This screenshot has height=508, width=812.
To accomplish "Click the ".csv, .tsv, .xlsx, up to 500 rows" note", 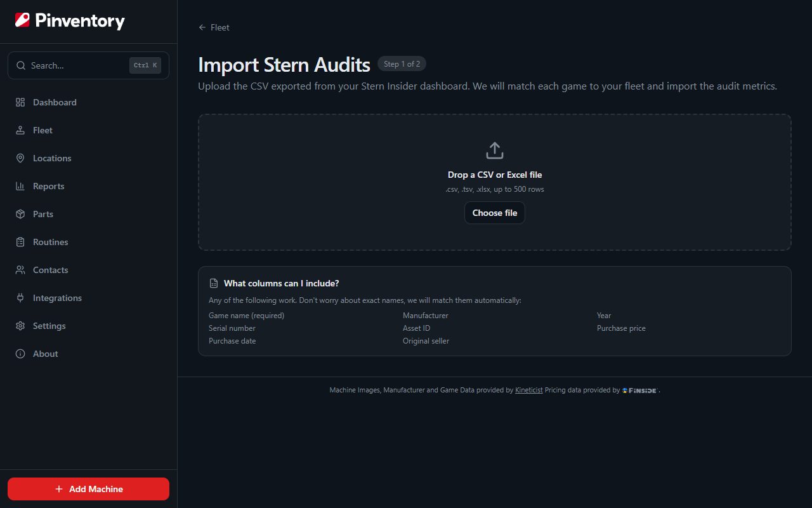I will (x=495, y=189).
